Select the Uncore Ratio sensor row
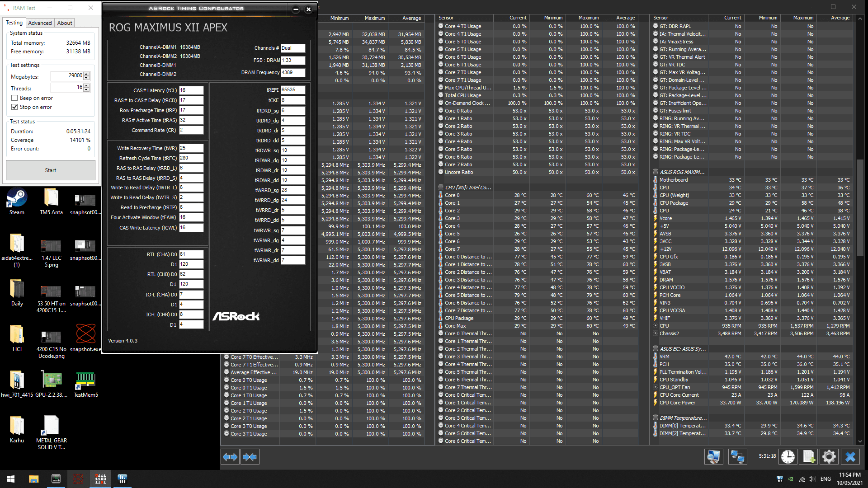 tap(537, 172)
